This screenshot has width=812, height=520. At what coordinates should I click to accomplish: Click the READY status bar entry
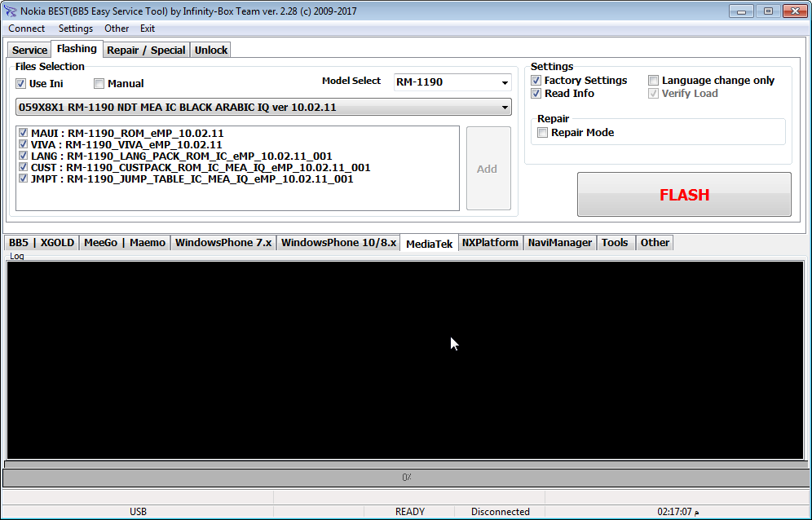pos(409,512)
